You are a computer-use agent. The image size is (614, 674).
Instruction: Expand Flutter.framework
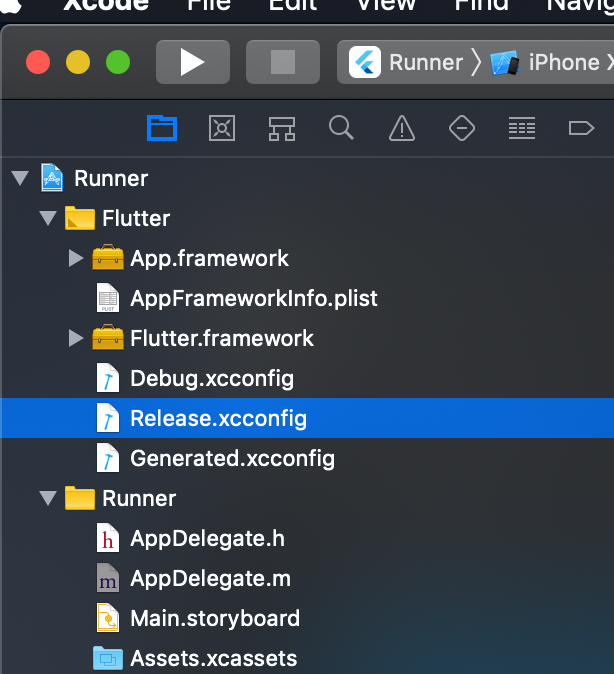(76, 338)
